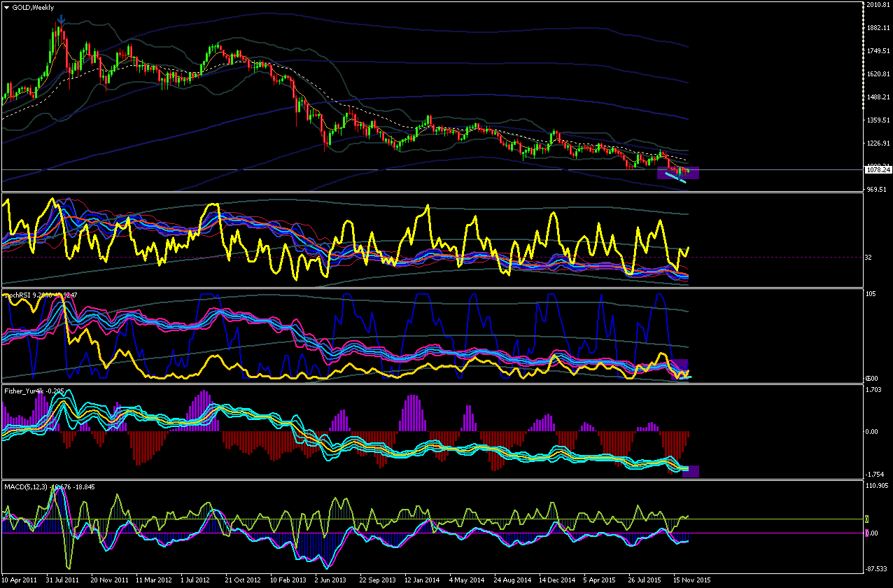Select the blue down arrow above the 2011 peak
This screenshot has width=893, height=588.
61,20
